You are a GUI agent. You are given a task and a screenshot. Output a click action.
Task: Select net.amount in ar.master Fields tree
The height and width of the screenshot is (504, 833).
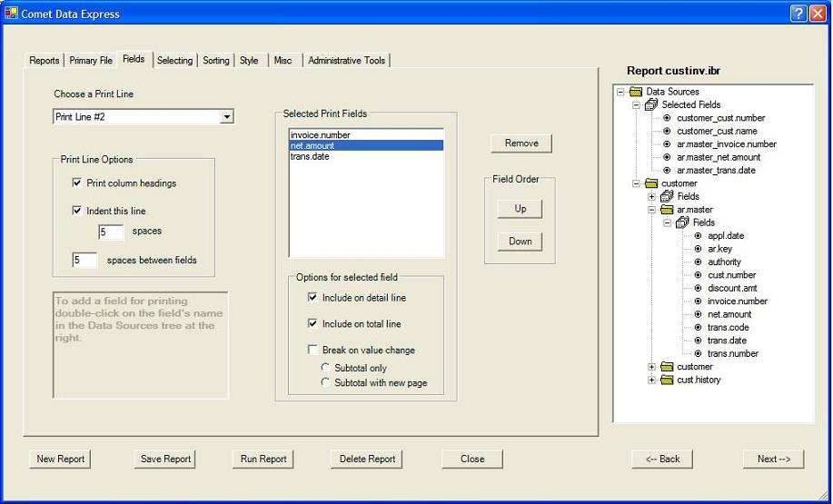click(729, 314)
